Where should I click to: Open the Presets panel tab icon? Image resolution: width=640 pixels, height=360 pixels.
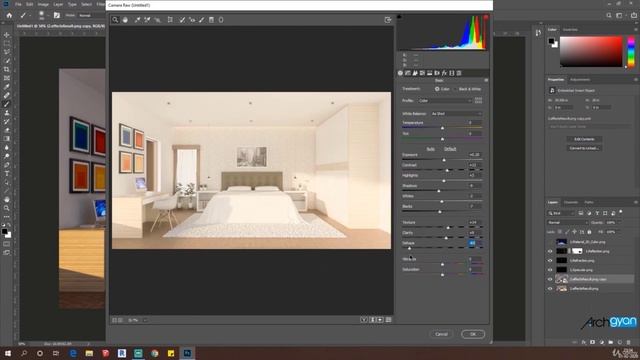click(x=459, y=73)
